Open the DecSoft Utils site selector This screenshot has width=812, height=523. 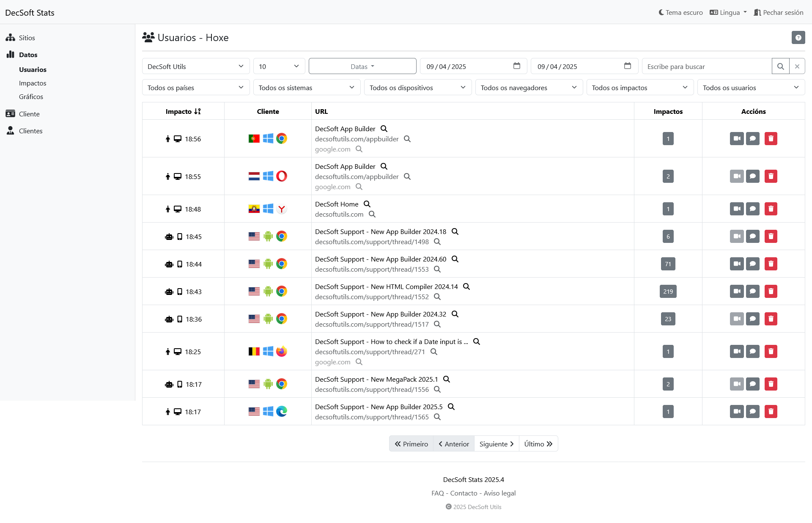(x=195, y=66)
